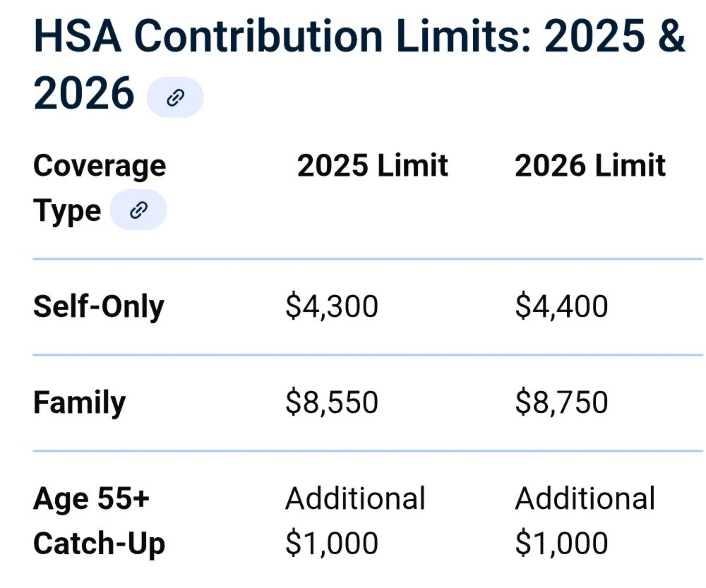Screen dimensions: 706x588
Task: Click the 2026 Limit column header
Action: pos(590,166)
